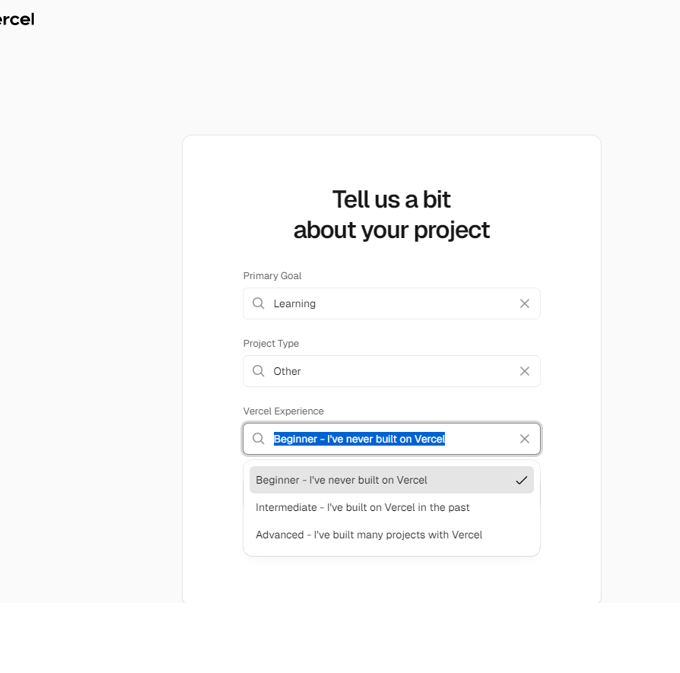Image resolution: width=680 pixels, height=673 pixels.
Task: Click the "about your project" heading line
Action: [391, 230]
